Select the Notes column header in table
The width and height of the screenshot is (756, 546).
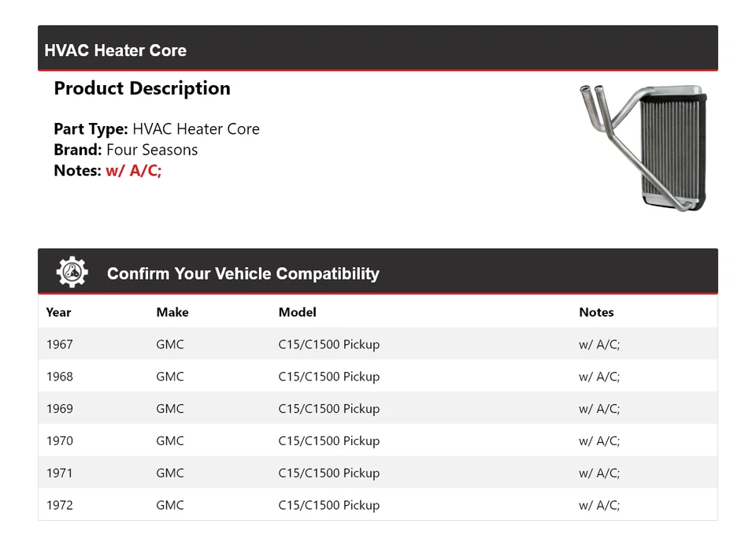596,312
